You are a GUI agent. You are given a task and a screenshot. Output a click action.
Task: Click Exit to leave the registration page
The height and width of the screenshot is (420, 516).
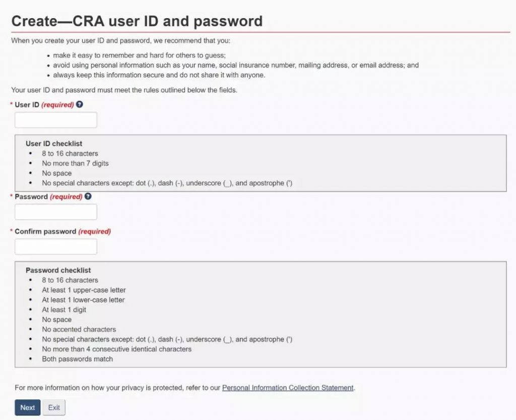(x=53, y=407)
